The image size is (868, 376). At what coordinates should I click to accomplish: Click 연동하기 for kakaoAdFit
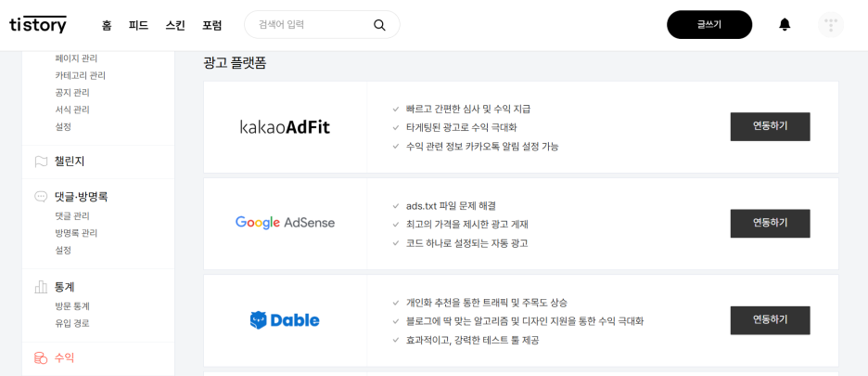(770, 126)
